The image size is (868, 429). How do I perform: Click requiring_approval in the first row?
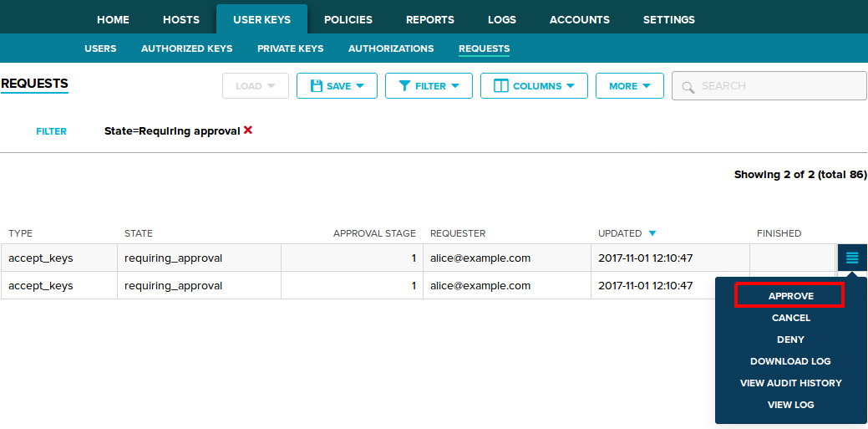point(173,258)
